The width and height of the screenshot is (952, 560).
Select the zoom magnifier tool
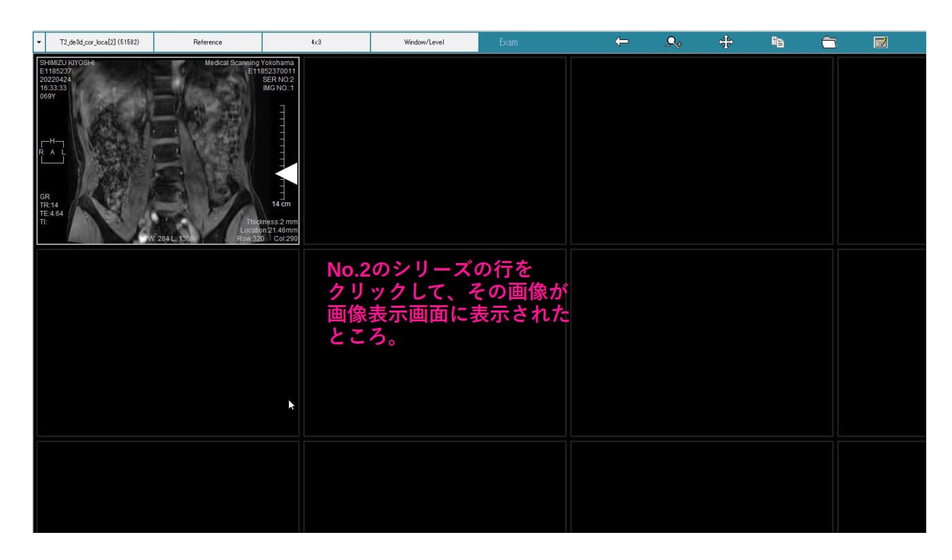pyautogui.click(x=673, y=42)
